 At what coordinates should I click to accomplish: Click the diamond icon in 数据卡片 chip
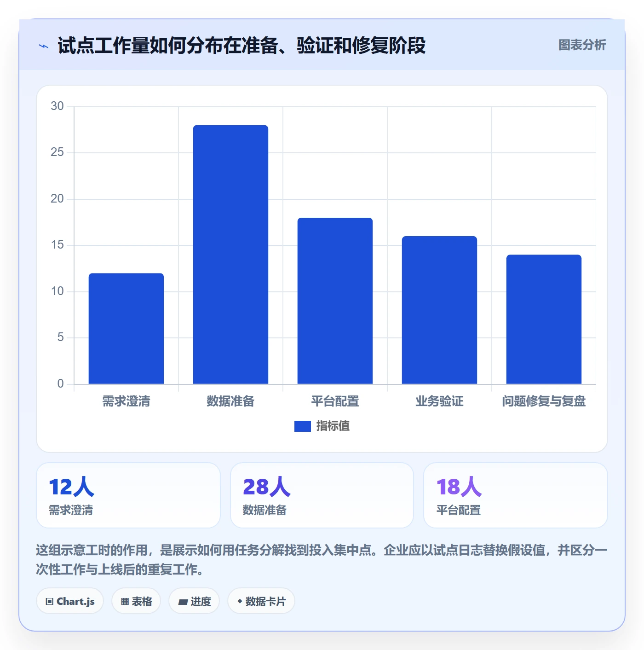(240, 601)
